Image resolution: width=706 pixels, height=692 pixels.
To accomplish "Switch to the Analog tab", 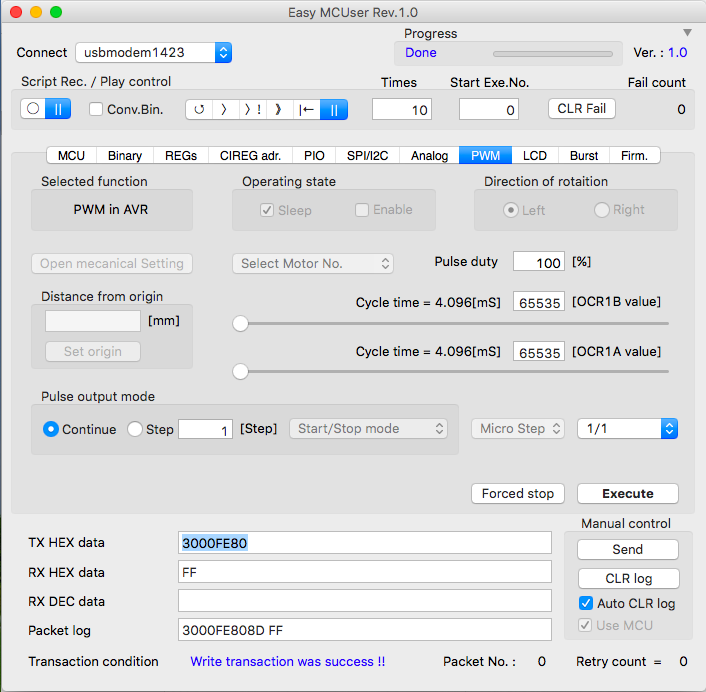I will pyautogui.click(x=430, y=155).
